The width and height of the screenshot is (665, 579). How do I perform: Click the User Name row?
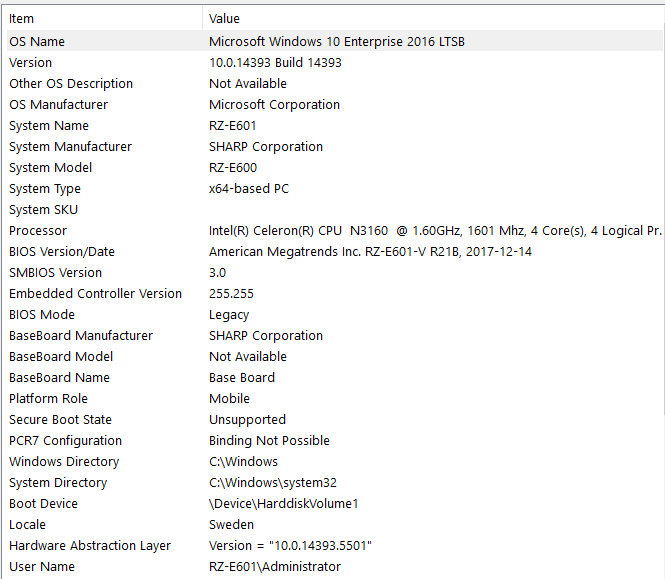tap(40, 567)
